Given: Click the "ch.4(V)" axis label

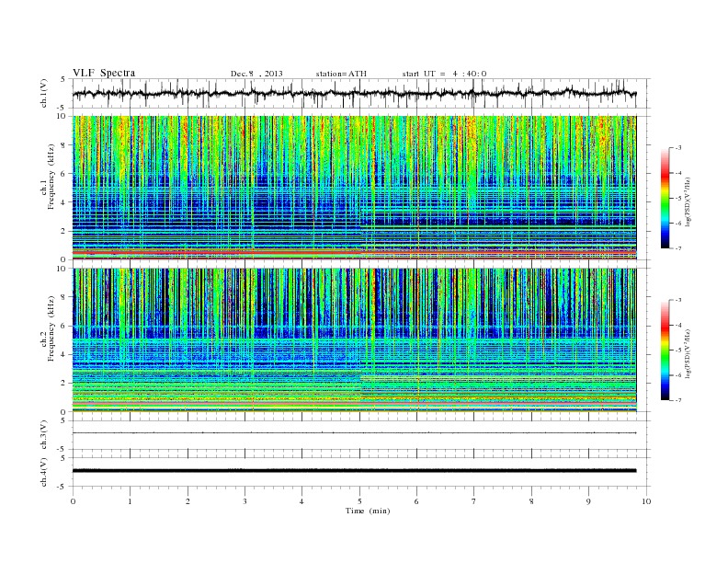Looking at the screenshot, I should pyautogui.click(x=44, y=472).
